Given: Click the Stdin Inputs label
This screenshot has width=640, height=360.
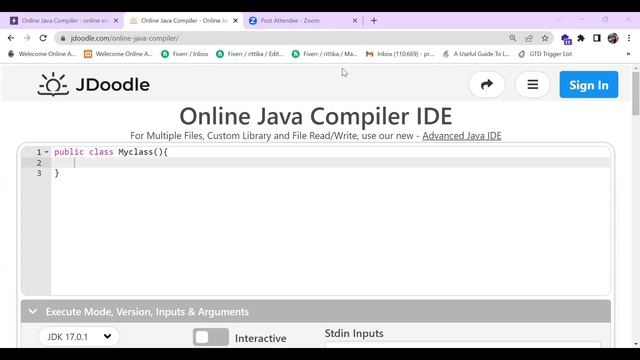Looking at the screenshot, I should [x=354, y=333].
